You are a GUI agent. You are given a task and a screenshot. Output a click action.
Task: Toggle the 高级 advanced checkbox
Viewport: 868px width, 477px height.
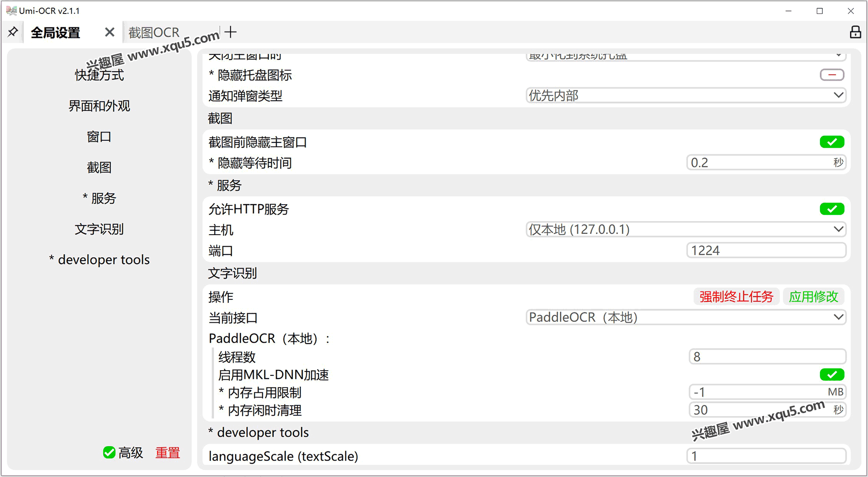(x=109, y=452)
